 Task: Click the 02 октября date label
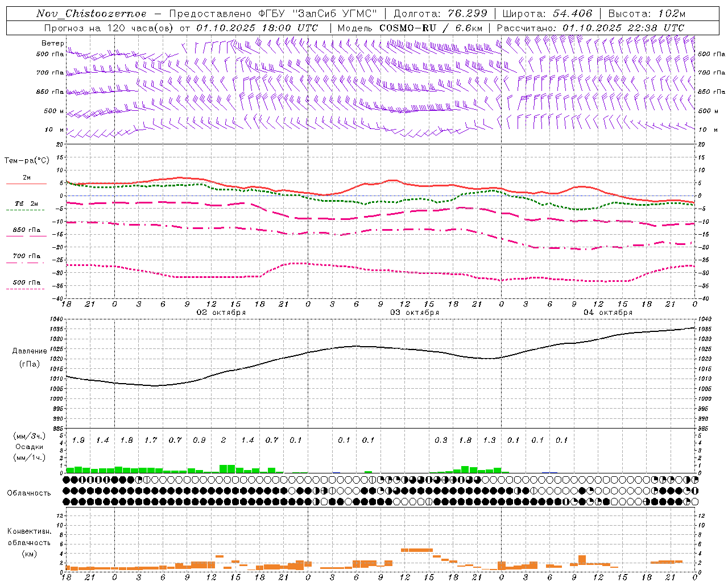(x=221, y=313)
